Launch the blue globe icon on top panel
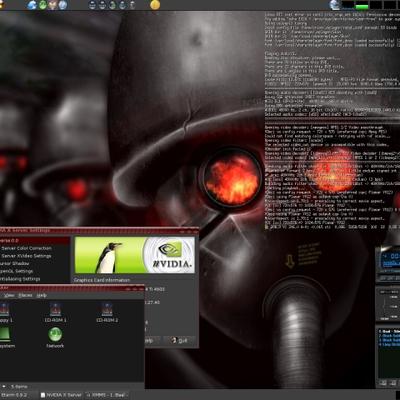This screenshot has height=400, width=400. [x=32, y=5]
